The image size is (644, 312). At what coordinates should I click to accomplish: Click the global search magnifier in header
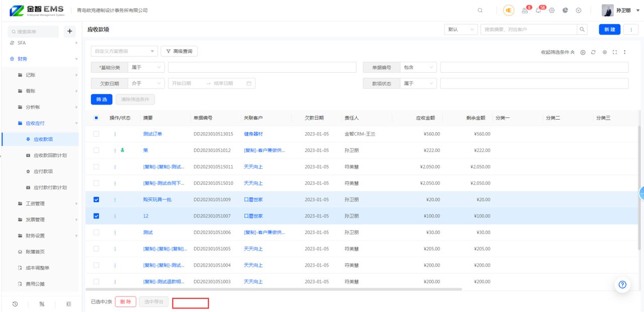[480, 11]
